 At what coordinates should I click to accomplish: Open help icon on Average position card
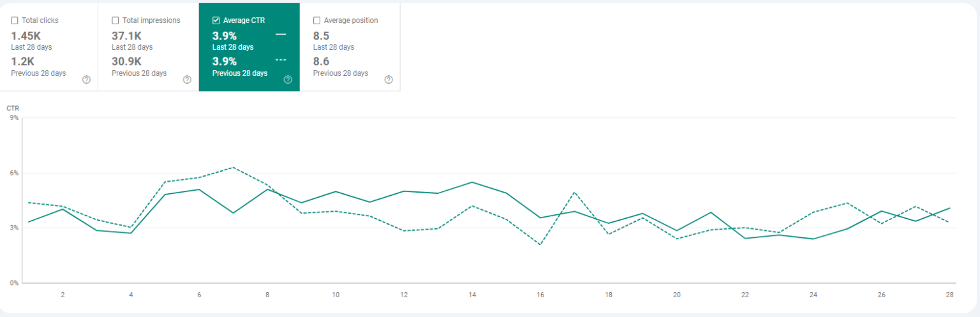click(x=389, y=80)
